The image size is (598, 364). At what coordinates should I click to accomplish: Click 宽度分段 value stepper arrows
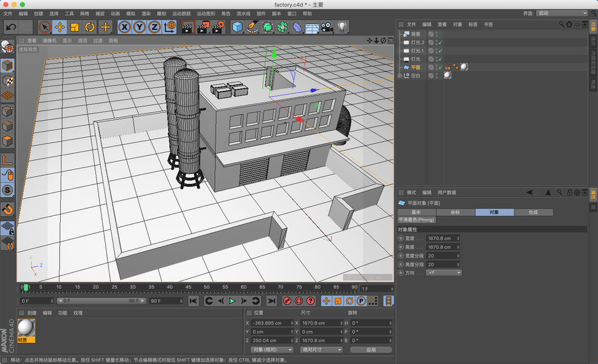tap(458, 256)
